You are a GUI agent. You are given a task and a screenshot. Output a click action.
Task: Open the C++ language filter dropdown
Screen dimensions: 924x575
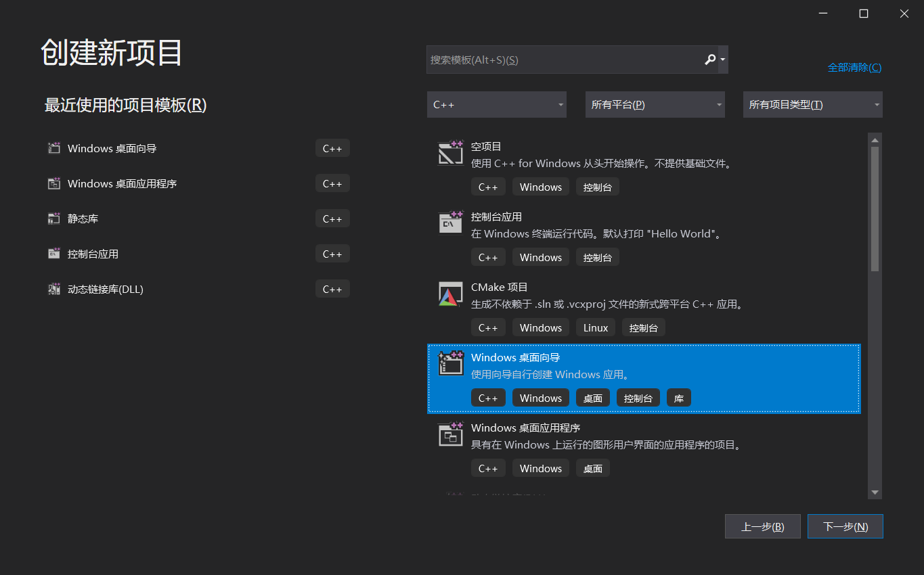click(x=496, y=104)
